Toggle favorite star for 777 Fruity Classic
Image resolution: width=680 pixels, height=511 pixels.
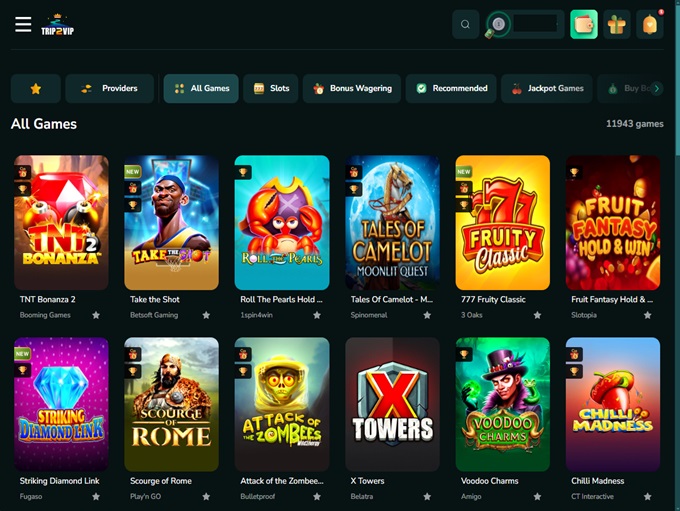tap(537, 315)
